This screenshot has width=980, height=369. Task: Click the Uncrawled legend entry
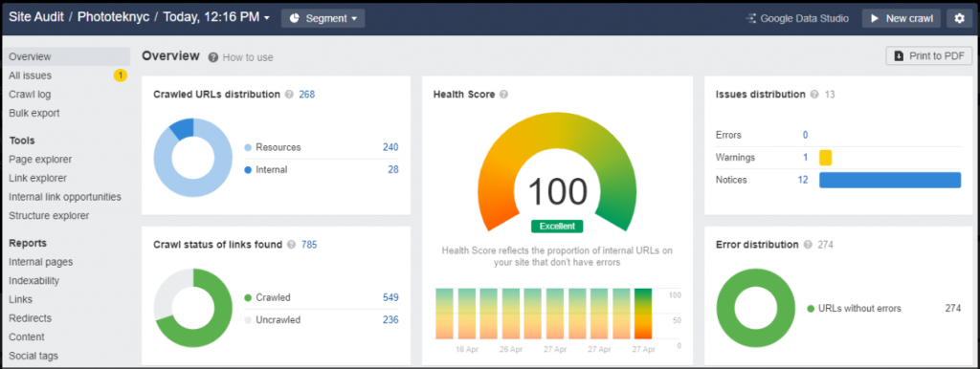[x=273, y=319]
